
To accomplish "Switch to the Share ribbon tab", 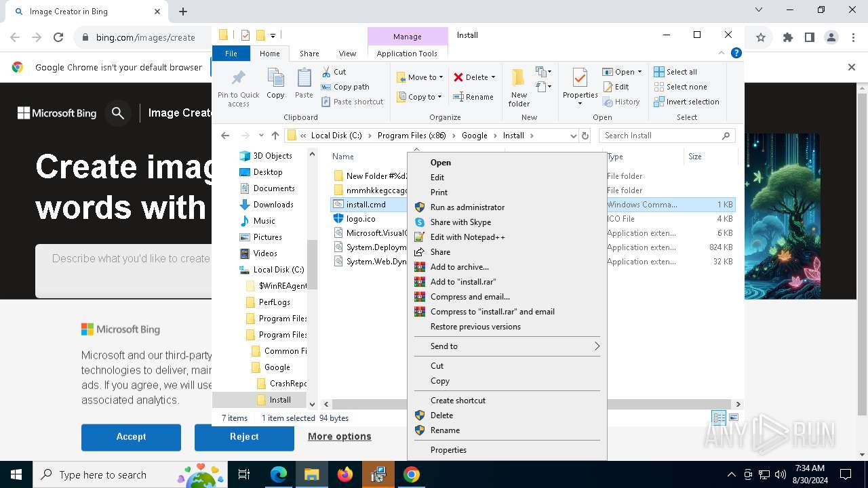I will (x=309, y=54).
